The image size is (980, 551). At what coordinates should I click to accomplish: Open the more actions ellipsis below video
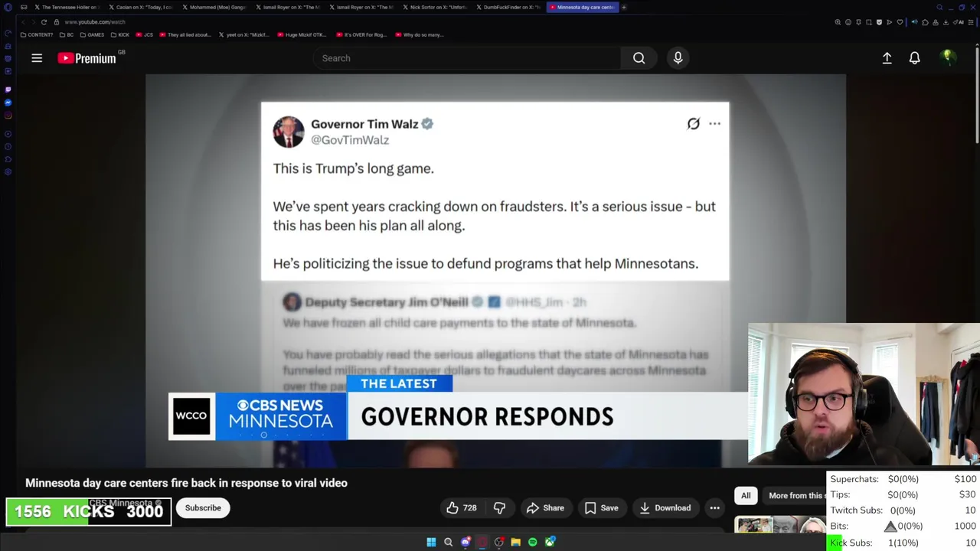click(714, 508)
